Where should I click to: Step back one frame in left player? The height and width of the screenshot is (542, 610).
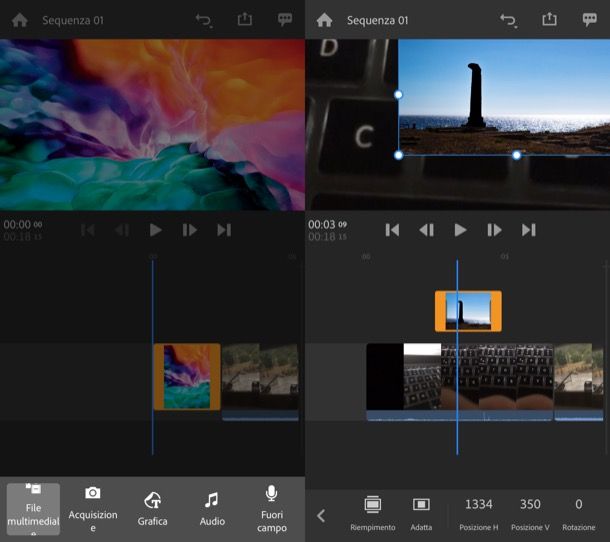click(122, 230)
